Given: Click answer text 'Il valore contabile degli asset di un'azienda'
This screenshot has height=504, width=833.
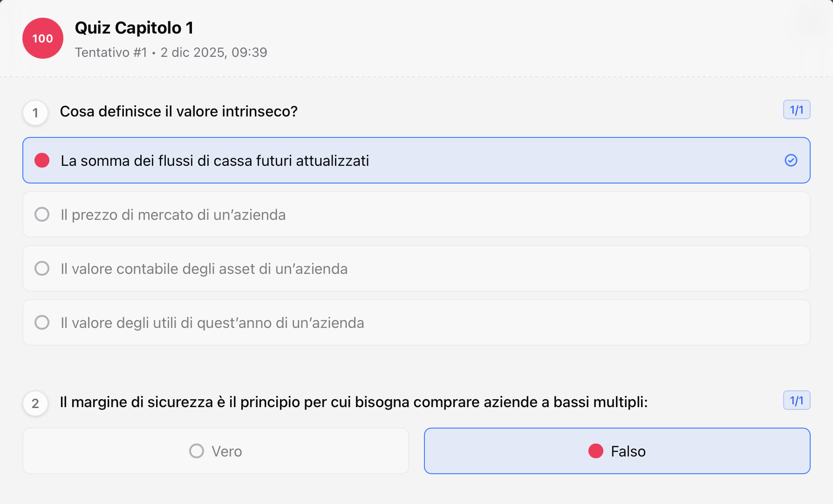Looking at the screenshot, I should point(204,269).
